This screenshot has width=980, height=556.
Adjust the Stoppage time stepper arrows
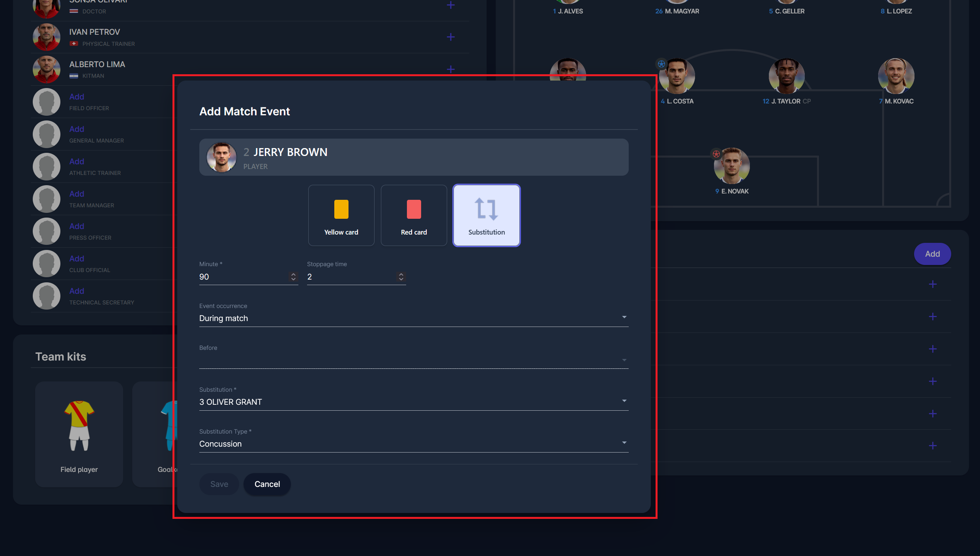coord(401,277)
